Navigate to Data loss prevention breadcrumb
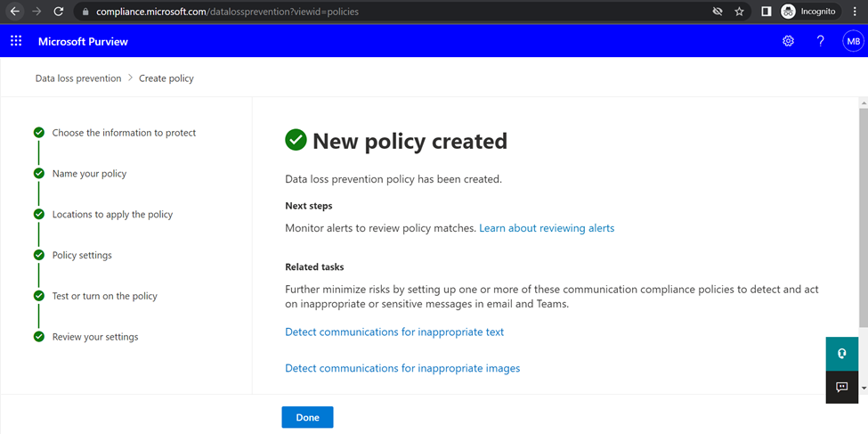 coord(78,78)
